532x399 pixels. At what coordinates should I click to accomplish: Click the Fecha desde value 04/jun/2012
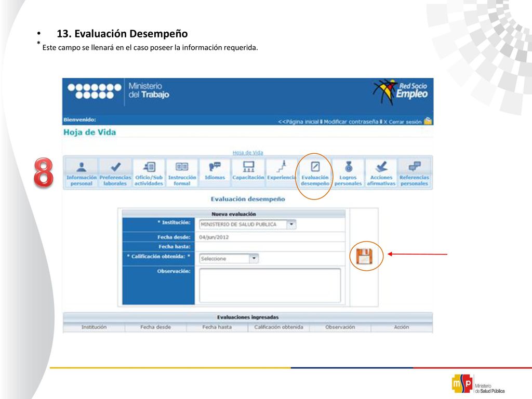coord(214,237)
